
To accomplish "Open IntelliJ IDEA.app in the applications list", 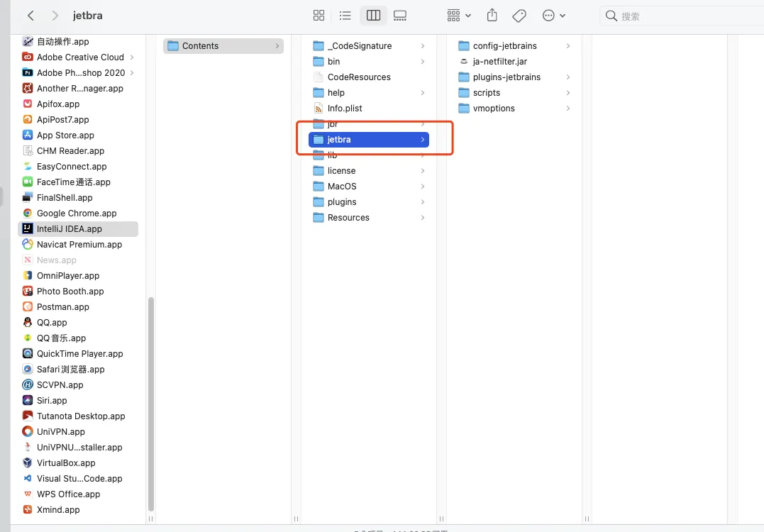I will pyautogui.click(x=70, y=229).
